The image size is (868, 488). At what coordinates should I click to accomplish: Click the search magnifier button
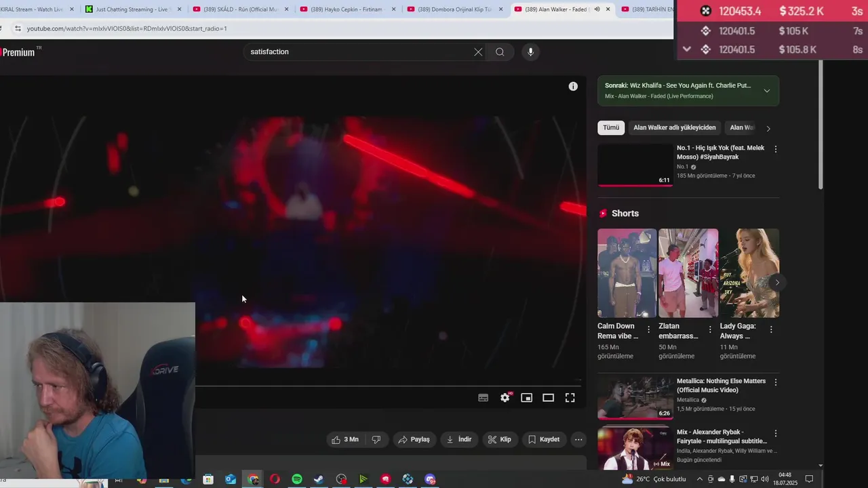click(500, 52)
